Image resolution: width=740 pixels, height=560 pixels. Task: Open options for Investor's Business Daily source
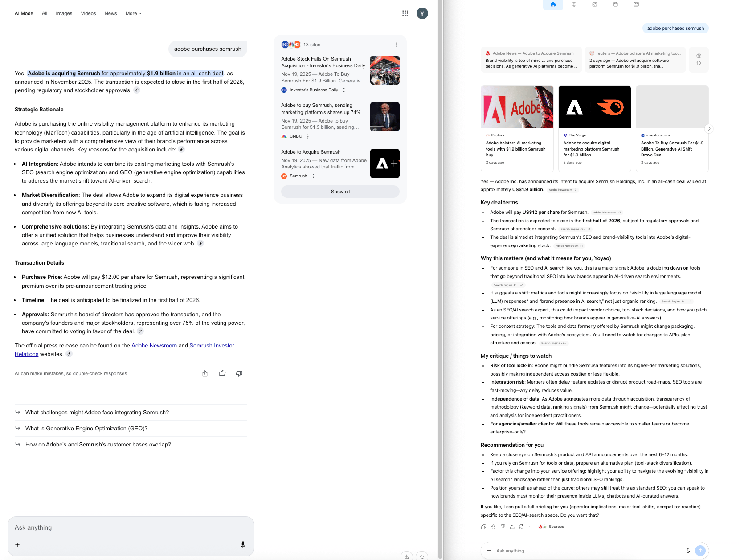click(x=344, y=90)
